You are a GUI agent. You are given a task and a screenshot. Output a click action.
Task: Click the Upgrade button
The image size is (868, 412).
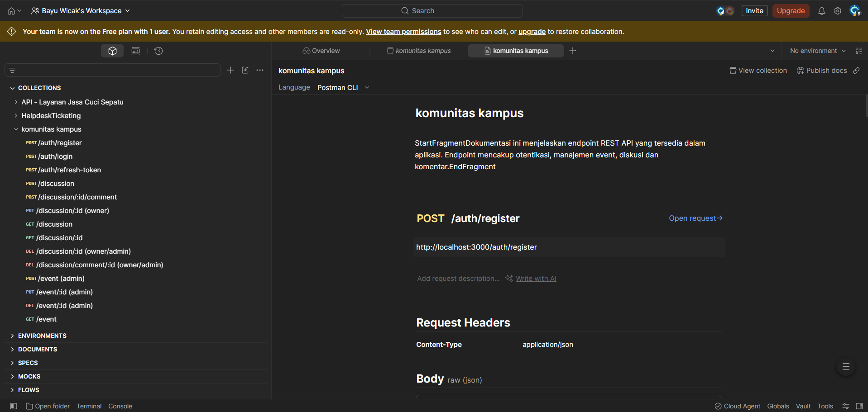click(x=791, y=11)
